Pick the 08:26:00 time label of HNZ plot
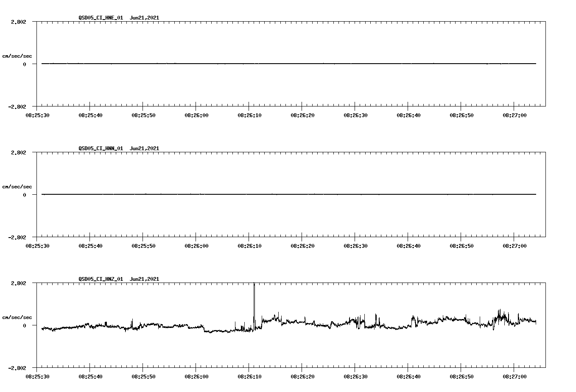 click(x=196, y=377)
